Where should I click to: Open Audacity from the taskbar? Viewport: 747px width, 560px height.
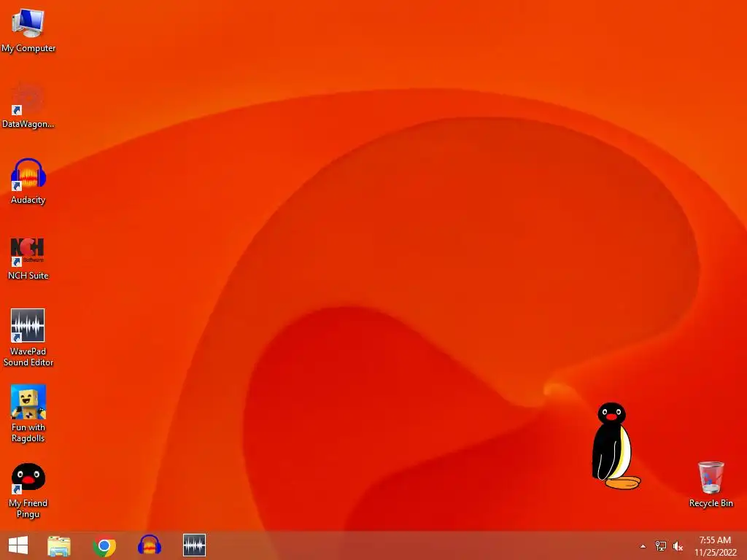tap(149, 545)
